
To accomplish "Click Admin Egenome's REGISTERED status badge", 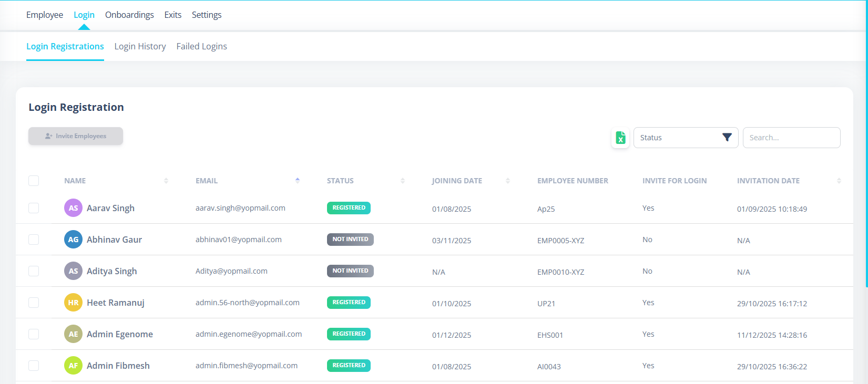I will [x=349, y=334].
